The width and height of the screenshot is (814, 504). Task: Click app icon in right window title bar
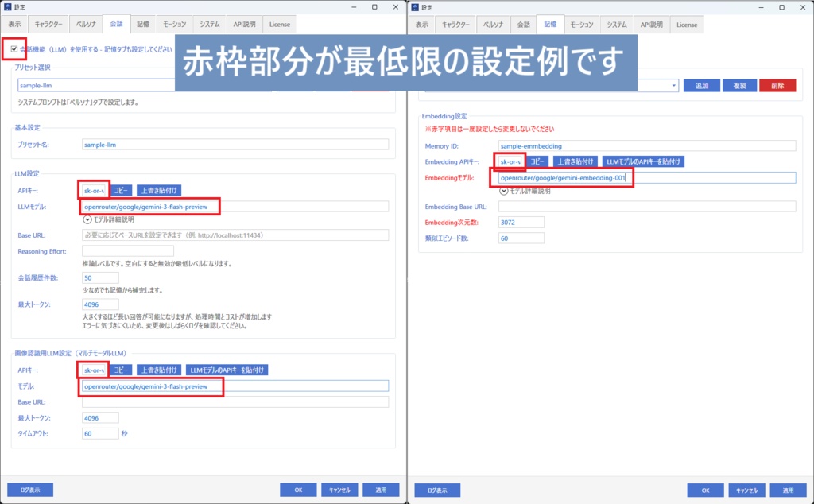(415, 7)
